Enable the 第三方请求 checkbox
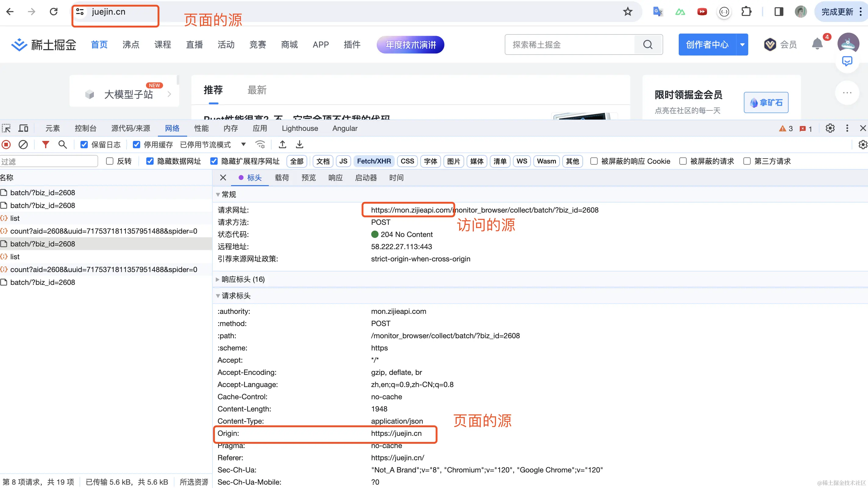 coord(747,161)
